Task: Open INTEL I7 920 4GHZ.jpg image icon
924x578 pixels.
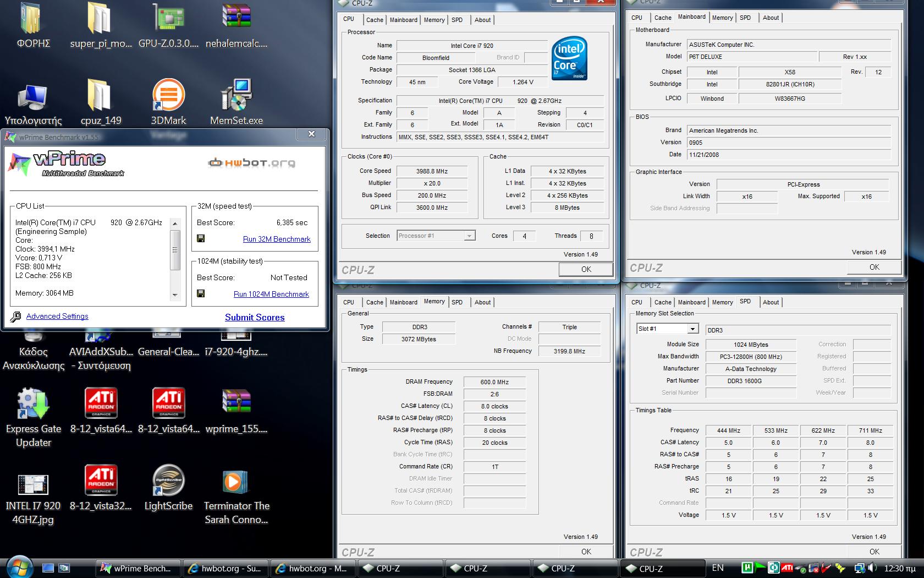Action: coord(33,484)
